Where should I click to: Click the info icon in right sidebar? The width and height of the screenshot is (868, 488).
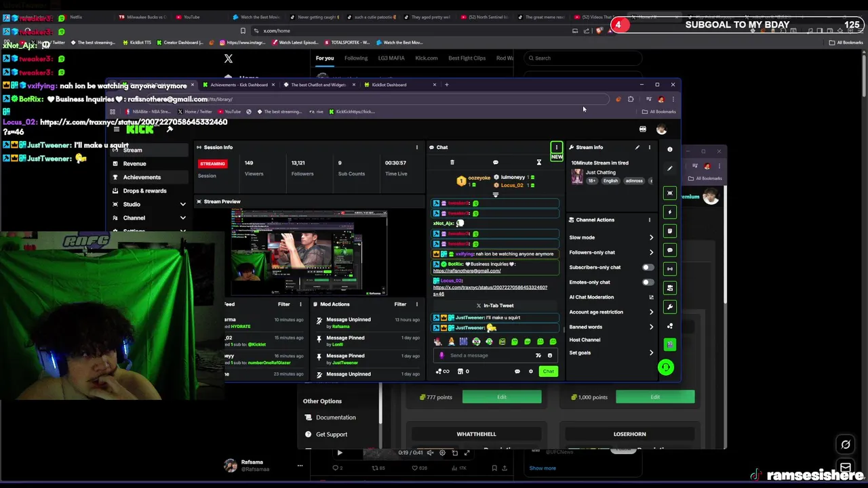point(670,150)
